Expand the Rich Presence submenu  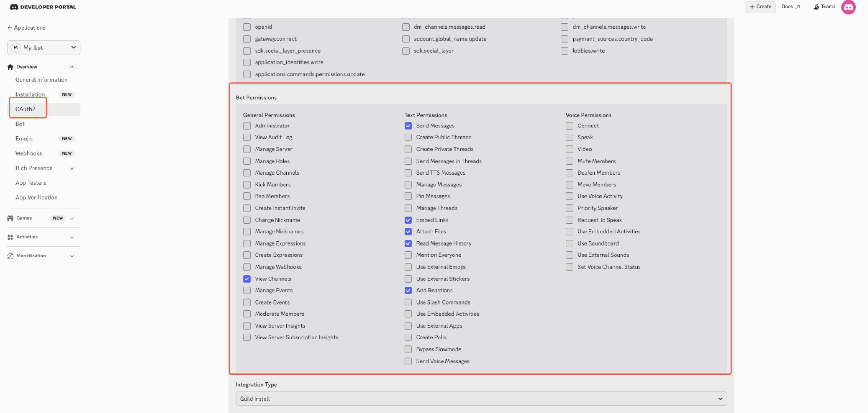click(72, 168)
